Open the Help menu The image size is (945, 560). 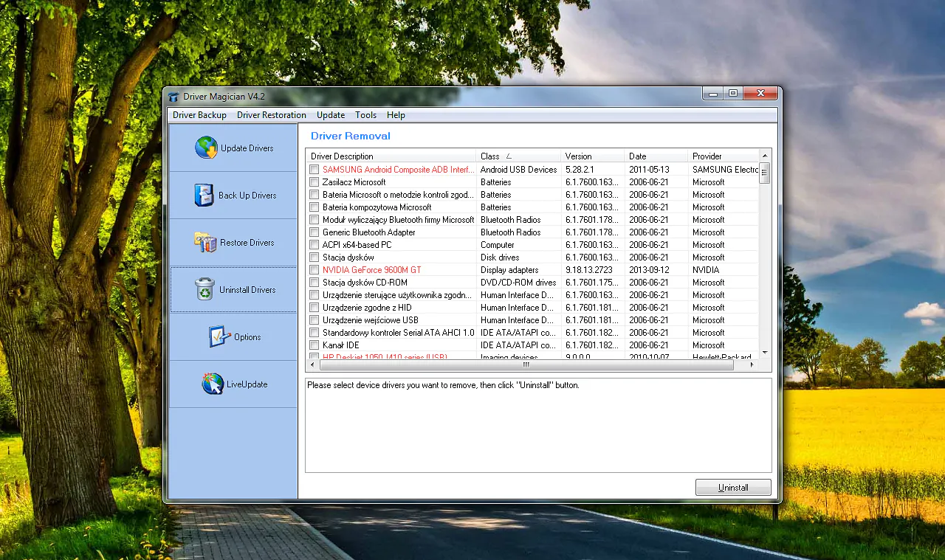pos(396,115)
